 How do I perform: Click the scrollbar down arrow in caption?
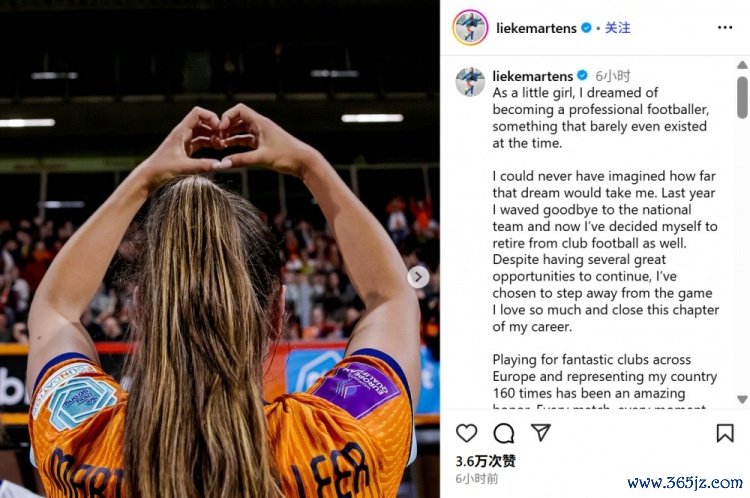742,399
